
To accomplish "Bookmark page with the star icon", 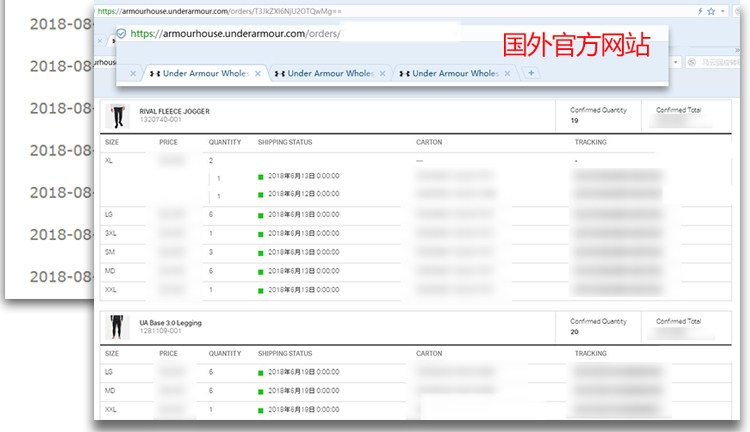I will (711, 11).
